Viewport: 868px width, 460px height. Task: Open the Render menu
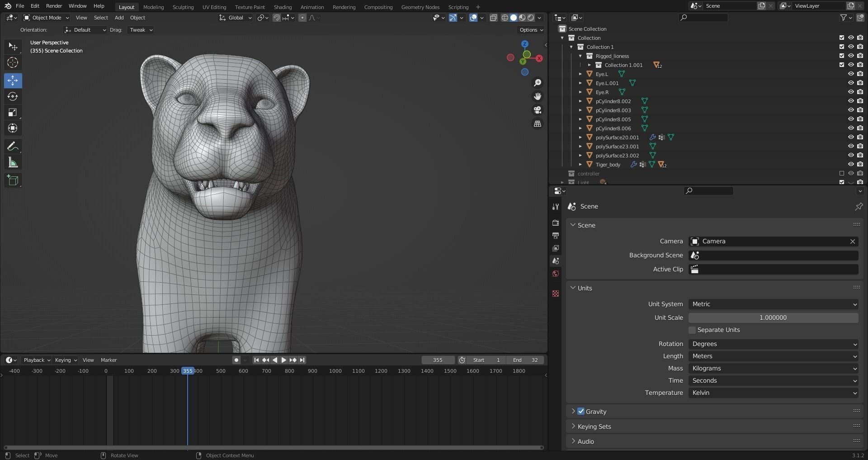pyautogui.click(x=54, y=6)
